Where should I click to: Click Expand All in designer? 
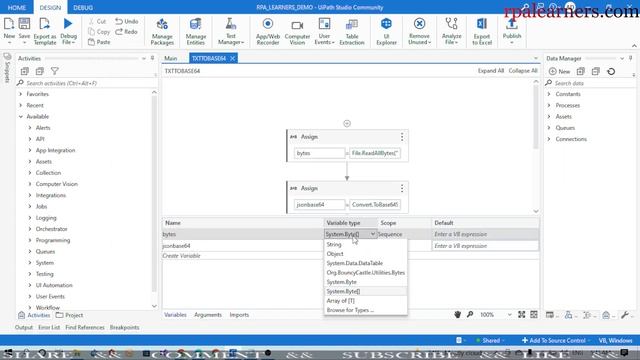491,71
